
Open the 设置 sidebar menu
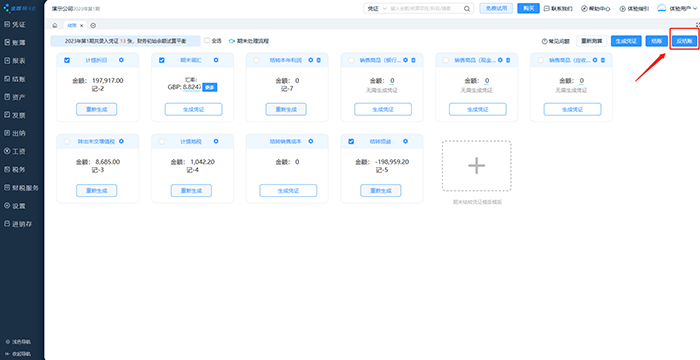point(15,206)
